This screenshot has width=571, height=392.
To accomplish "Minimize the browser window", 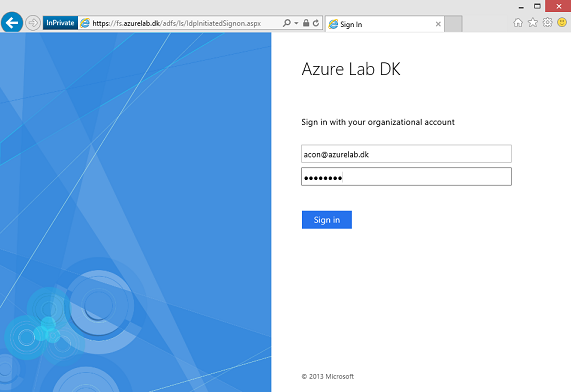I will point(521,7).
